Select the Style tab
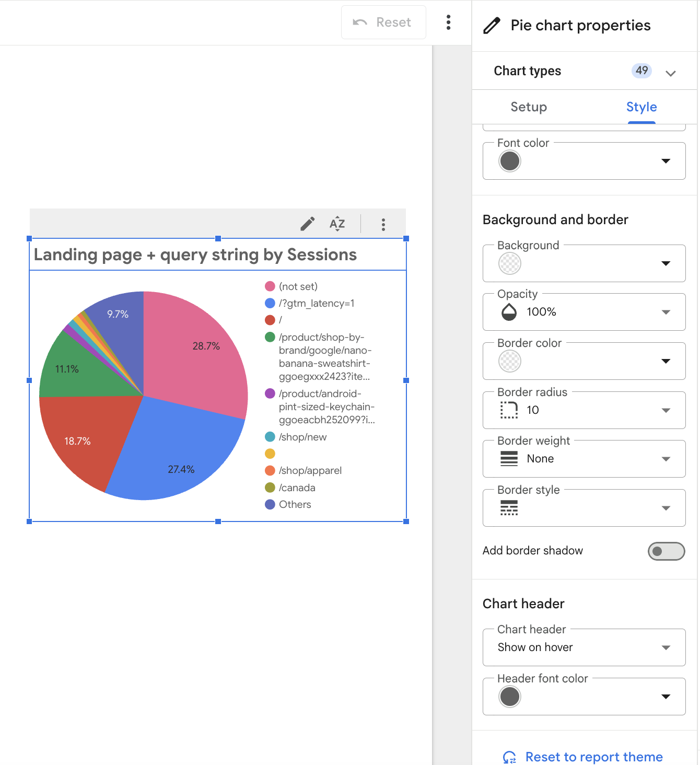The width and height of the screenshot is (700, 765). click(x=641, y=107)
